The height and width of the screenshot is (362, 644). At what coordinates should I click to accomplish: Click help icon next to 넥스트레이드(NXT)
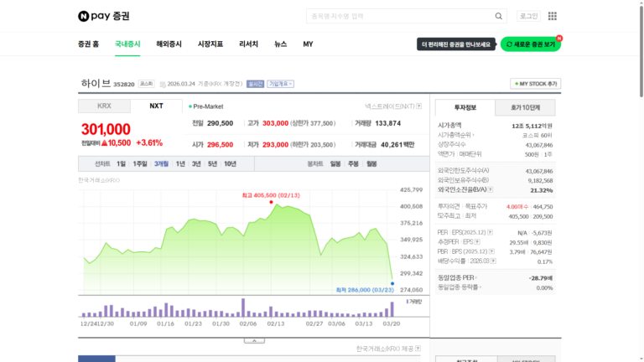click(x=419, y=106)
